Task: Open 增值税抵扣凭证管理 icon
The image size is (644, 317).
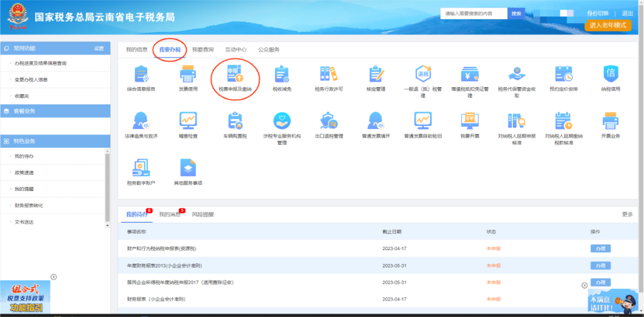Action: (470, 74)
